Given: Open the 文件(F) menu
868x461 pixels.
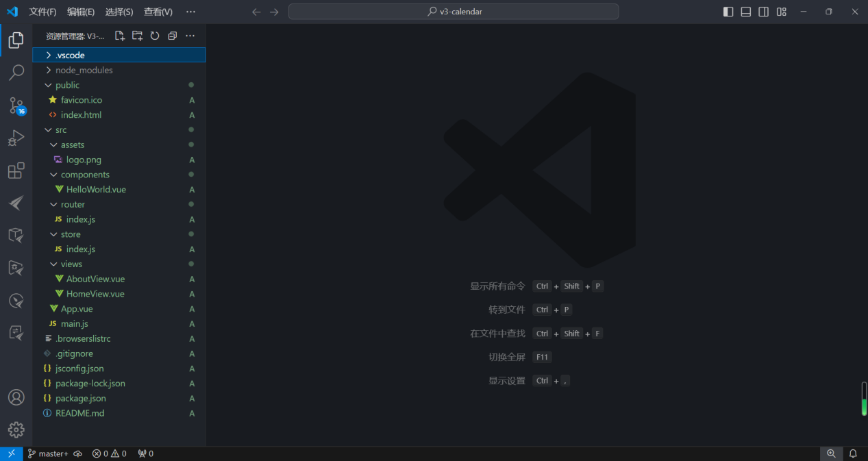Looking at the screenshot, I should point(43,12).
